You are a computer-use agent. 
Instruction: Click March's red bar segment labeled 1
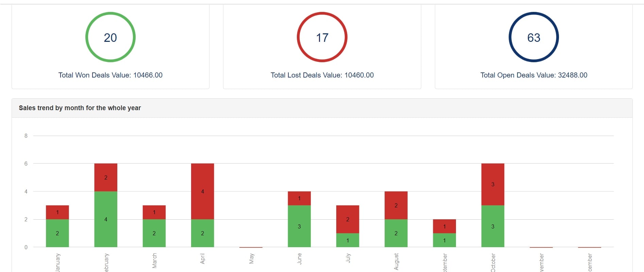[x=154, y=212]
